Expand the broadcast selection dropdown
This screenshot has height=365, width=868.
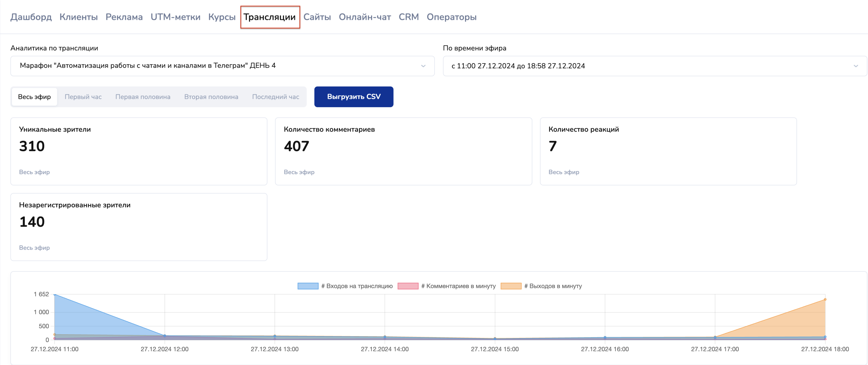(x=222, y=66)
